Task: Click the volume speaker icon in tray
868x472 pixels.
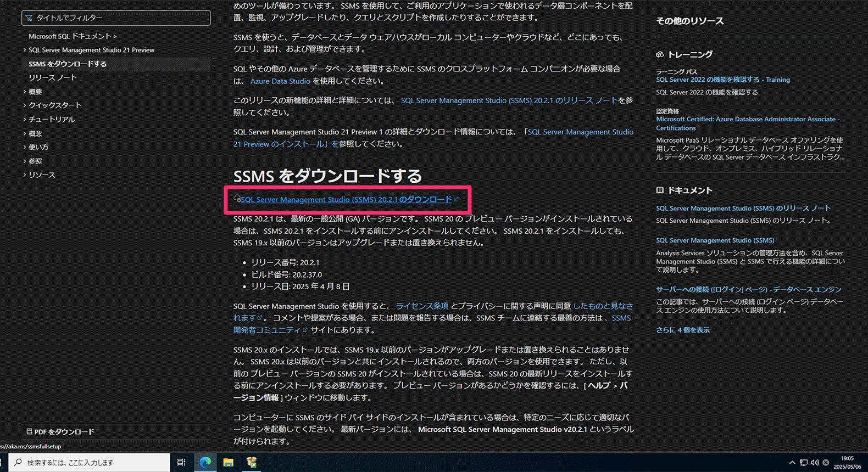Action: click(x=814, y=463)
